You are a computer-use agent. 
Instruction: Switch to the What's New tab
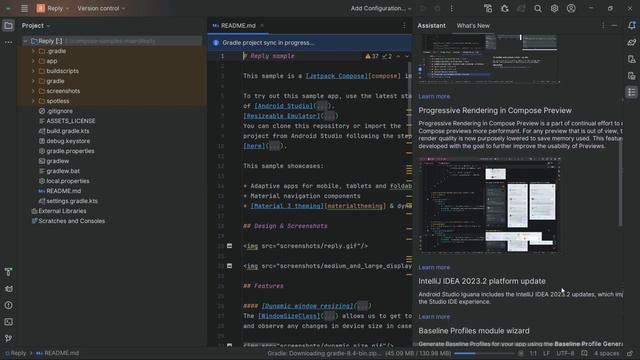click(473, 25)
